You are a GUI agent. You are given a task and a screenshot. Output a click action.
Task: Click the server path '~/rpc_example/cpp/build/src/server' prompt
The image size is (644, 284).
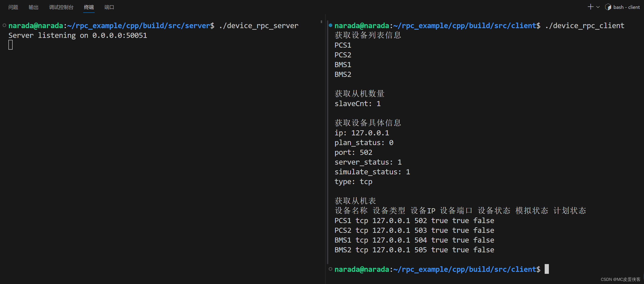click(138, 25)
